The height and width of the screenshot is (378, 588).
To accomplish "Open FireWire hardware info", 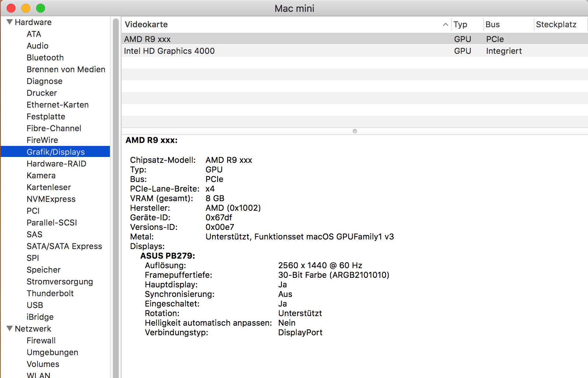I will (x=42, y=140).
